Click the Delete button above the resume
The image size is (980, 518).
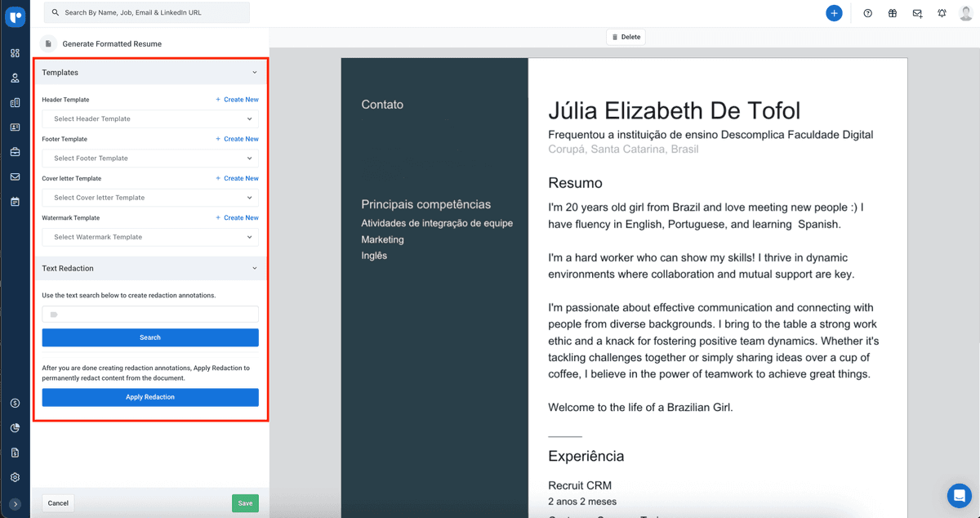pos(626,36)
